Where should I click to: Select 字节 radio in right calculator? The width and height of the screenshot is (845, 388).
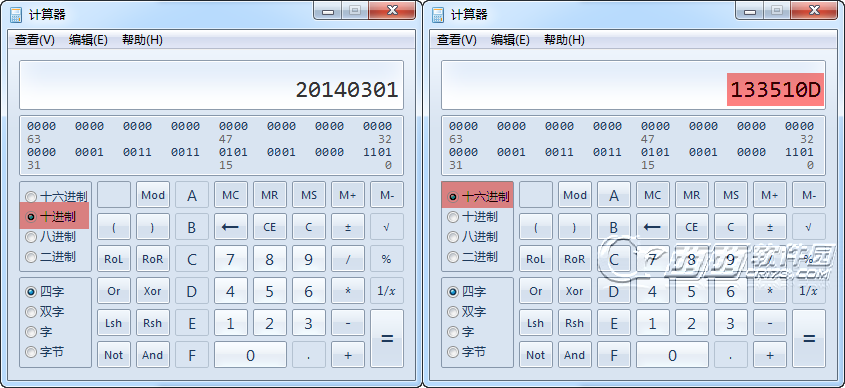467,352
